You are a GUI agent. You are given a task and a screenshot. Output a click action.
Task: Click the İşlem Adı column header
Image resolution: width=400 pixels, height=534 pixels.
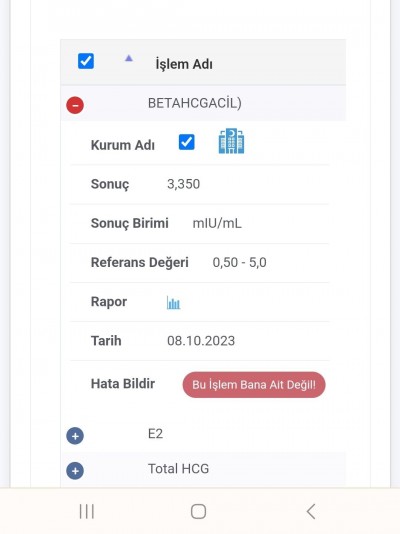point(184,64)
